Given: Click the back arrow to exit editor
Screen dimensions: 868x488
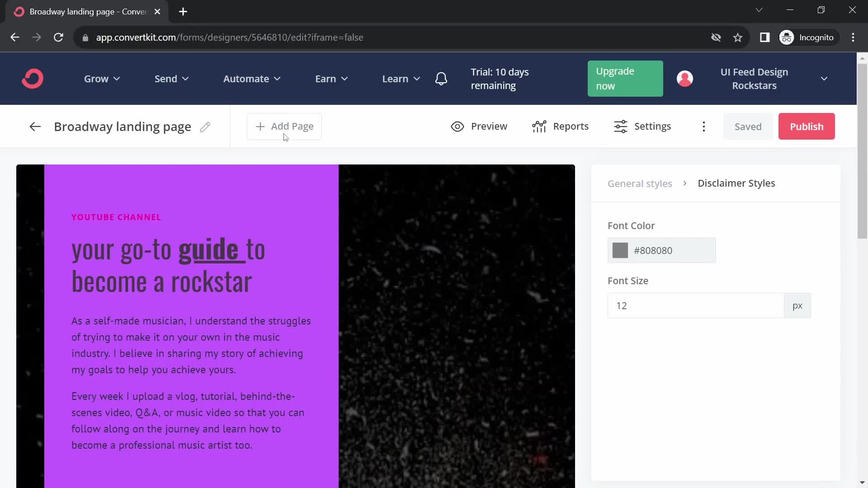Looking at the screenshot, I should pos(34,126).
